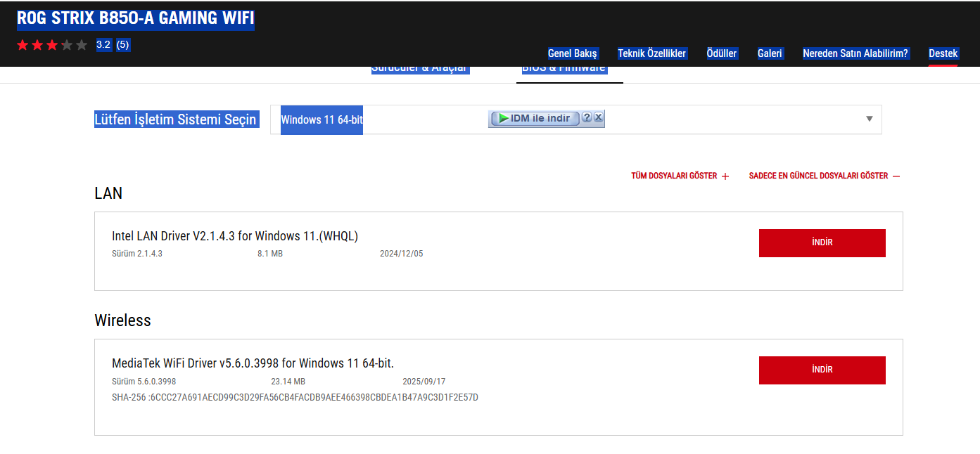Image resolution: width=980 pixels, height=454 pixels.
Task: Click the review count (5)
Action: [122, 45]
